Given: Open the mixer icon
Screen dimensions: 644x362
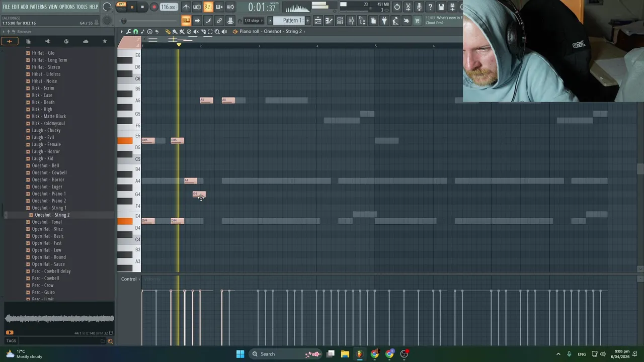Looking at the screenshot, I should [351, 21].
